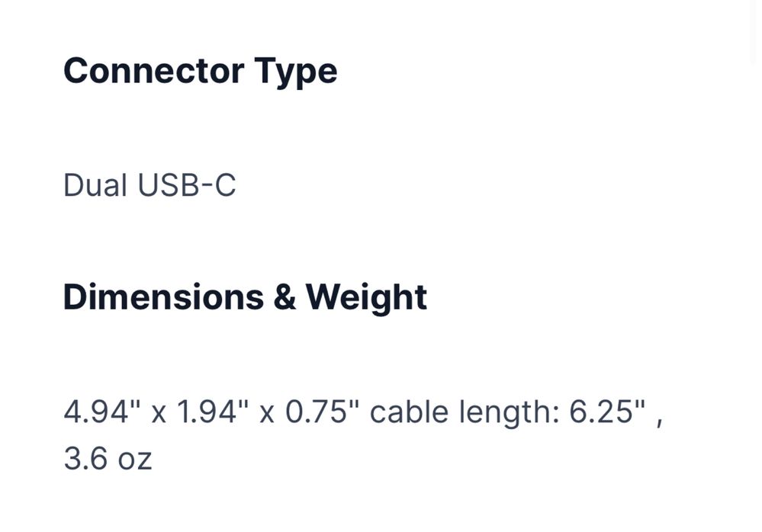The width and height of the screenshot is (762, 532).
Task: Click the word "Connector" in the first heading
Action: point(153,71)
